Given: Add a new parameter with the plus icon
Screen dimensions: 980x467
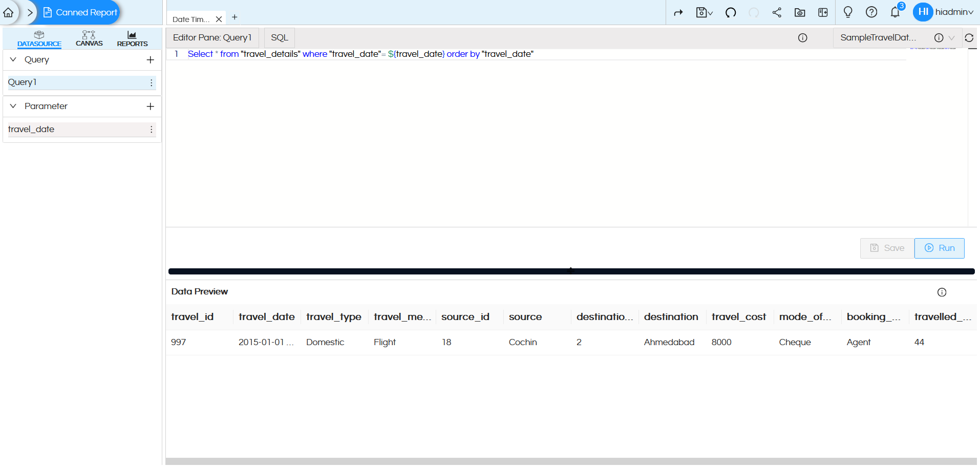Looking at the screenshot, I should pos(150,107).
